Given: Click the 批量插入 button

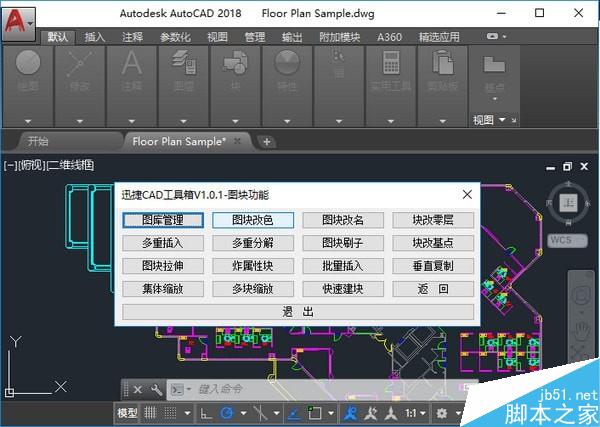Looking at the screenshot, I should point(343,266).
